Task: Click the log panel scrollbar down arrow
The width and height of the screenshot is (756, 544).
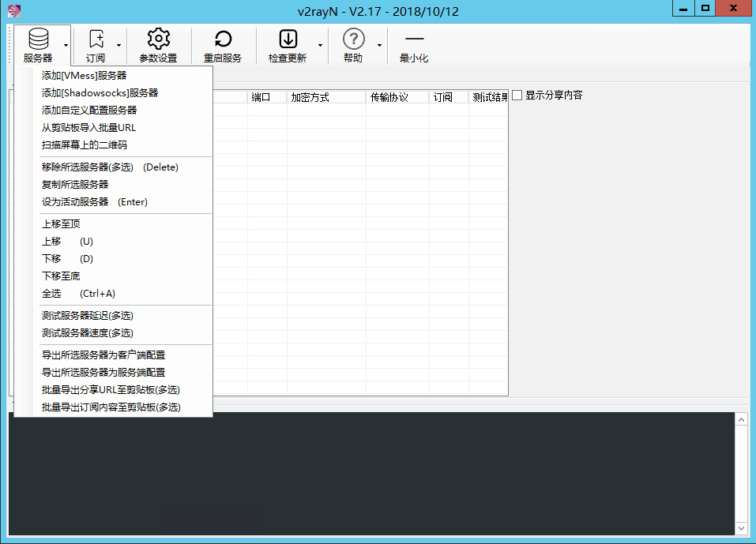Action: point(741,528)
